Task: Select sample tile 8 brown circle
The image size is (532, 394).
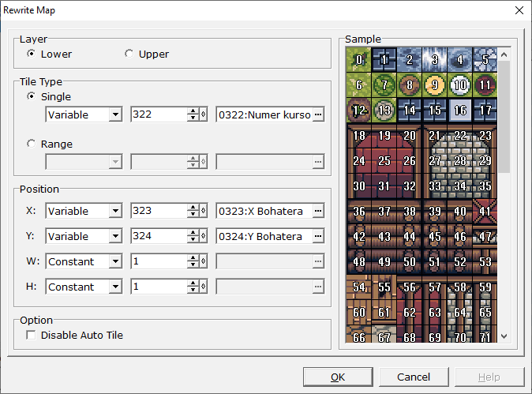Action: coord(409,84)
